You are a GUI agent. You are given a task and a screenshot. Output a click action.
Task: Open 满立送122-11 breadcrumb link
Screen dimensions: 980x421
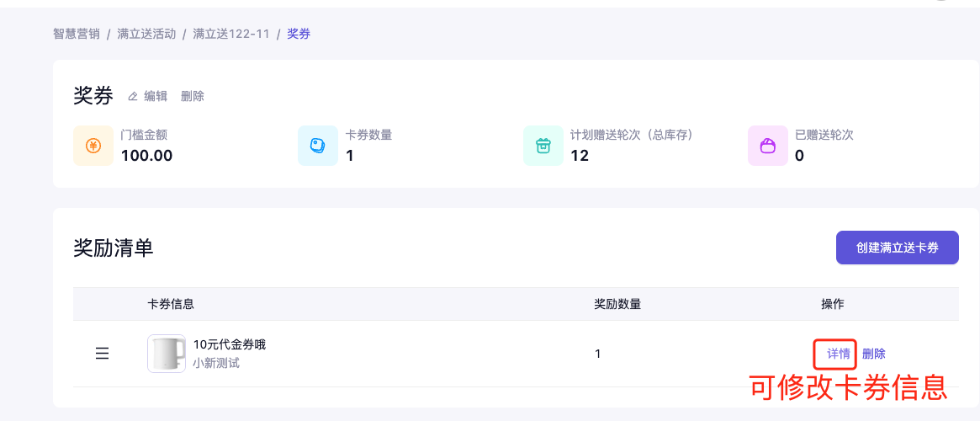point(231,34)
